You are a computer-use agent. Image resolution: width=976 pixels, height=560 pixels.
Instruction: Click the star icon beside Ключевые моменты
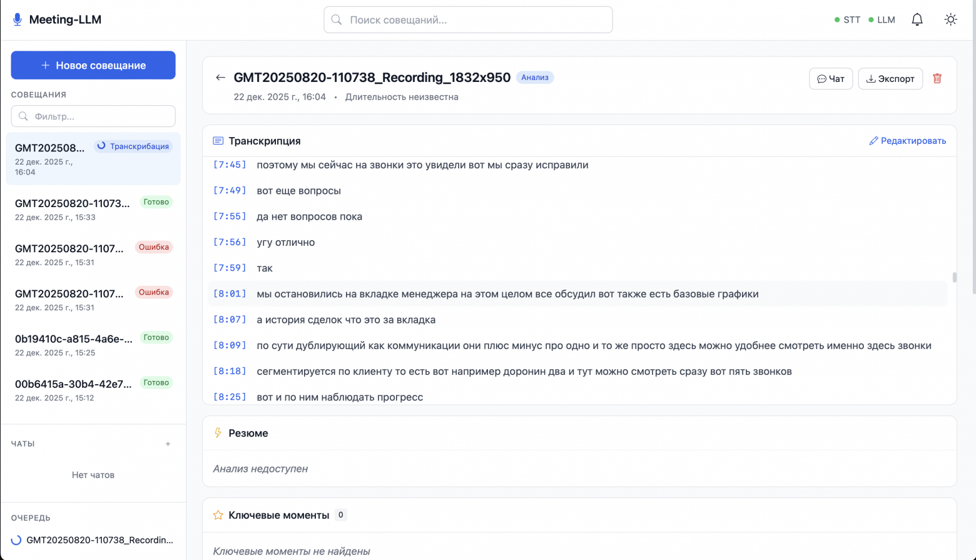tap(218, 514)
